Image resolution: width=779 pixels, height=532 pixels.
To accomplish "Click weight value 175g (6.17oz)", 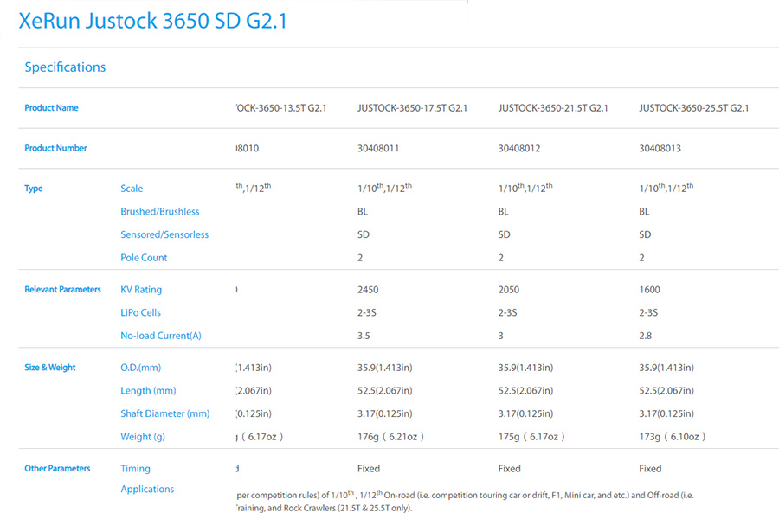I will 531,437.
